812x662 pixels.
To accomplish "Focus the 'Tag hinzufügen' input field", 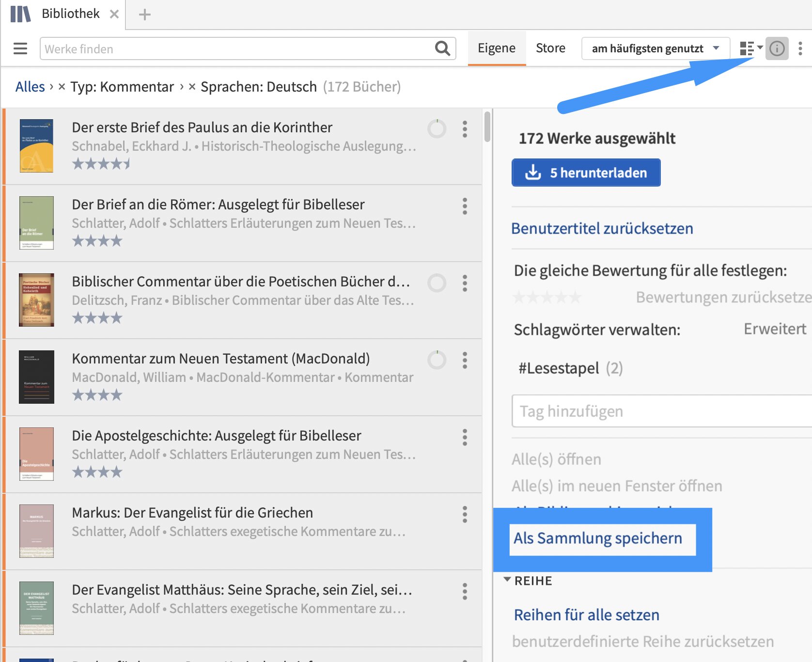I will (x=662, y=411).
